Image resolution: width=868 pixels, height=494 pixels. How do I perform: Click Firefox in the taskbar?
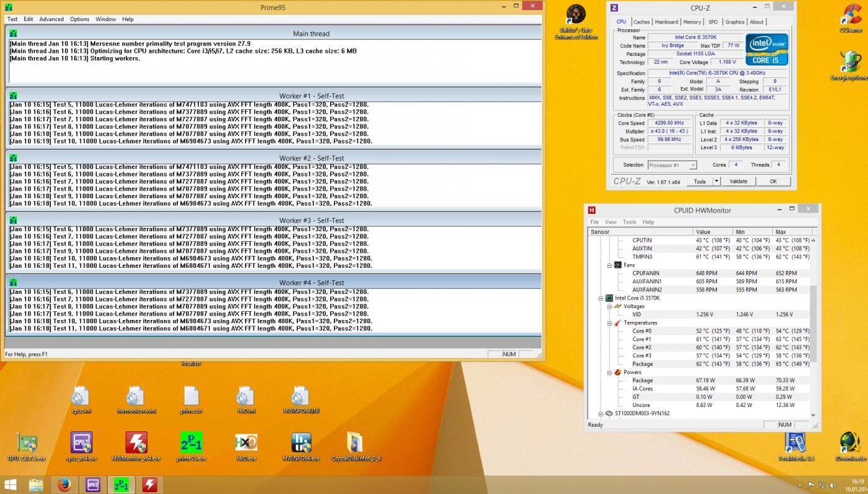(x=64, y=485)
